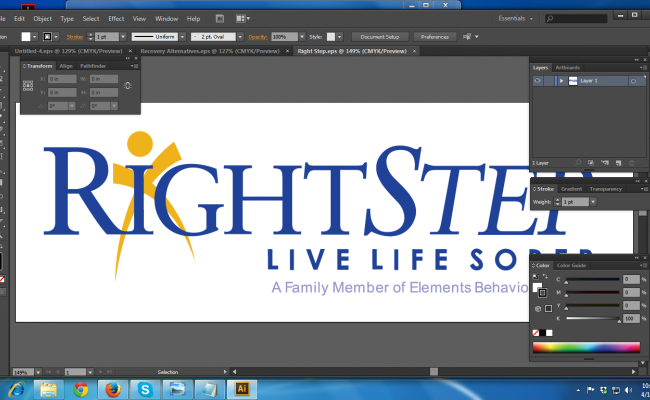Open the Essentials workspace switcher
Screen dimensions: 650x400
515,19
